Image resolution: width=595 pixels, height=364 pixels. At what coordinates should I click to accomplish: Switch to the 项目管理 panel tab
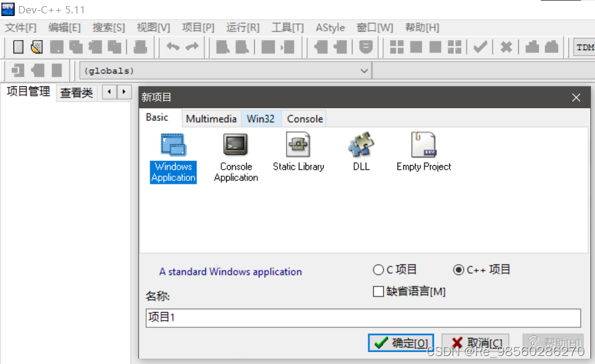29,92
